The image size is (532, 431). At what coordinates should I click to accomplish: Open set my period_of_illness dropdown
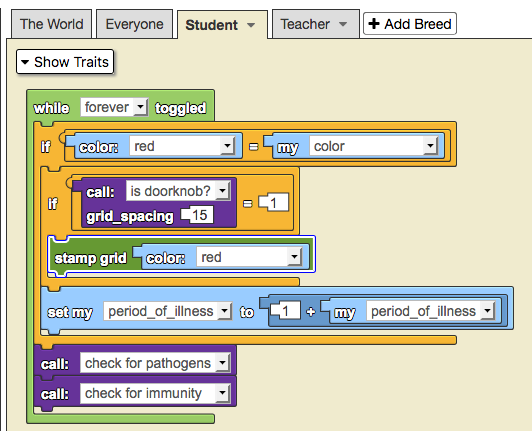[168, 311]
